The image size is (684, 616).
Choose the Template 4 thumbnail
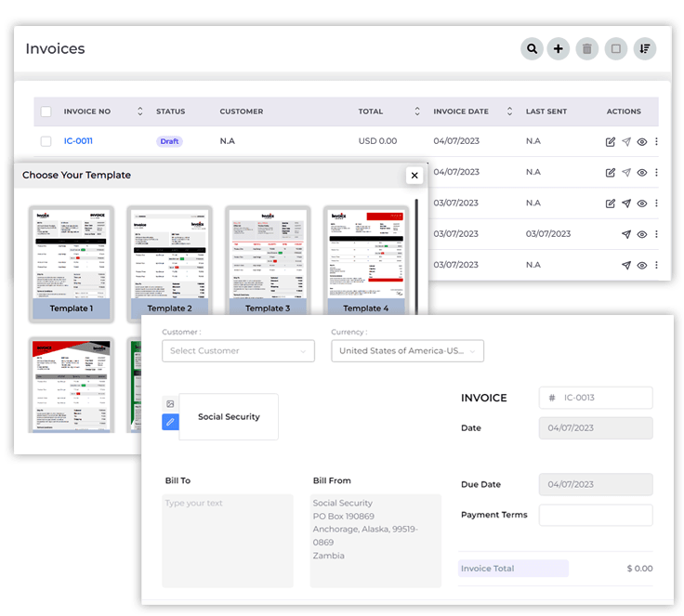(365, 262)
